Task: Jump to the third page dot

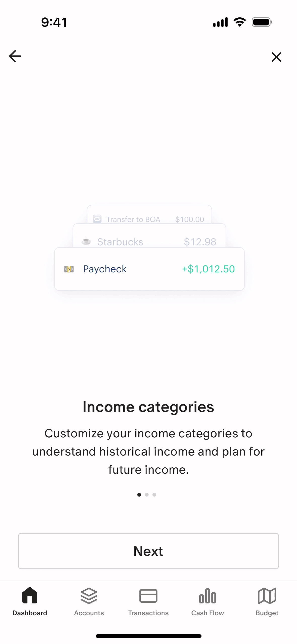Action: [x=154, y=495]
